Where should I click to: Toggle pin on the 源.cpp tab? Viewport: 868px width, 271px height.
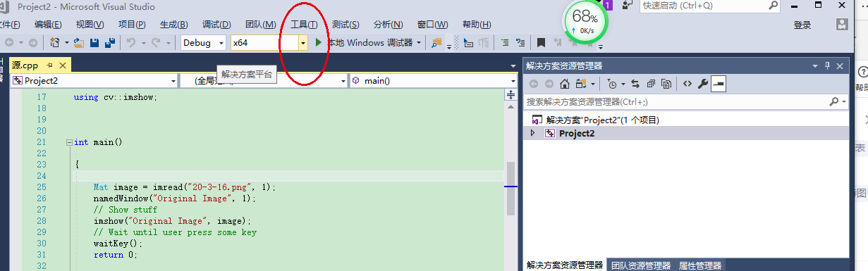point(49,65)
